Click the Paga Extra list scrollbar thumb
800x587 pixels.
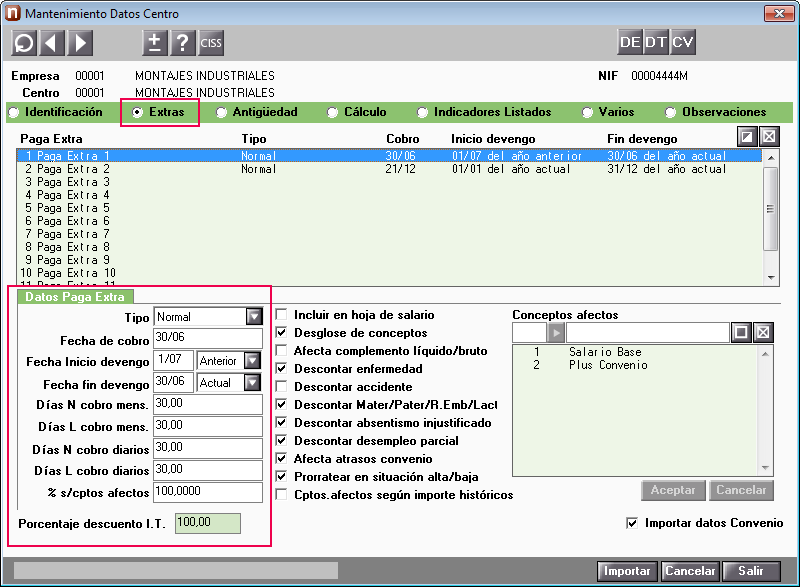(x=770, y=209)
